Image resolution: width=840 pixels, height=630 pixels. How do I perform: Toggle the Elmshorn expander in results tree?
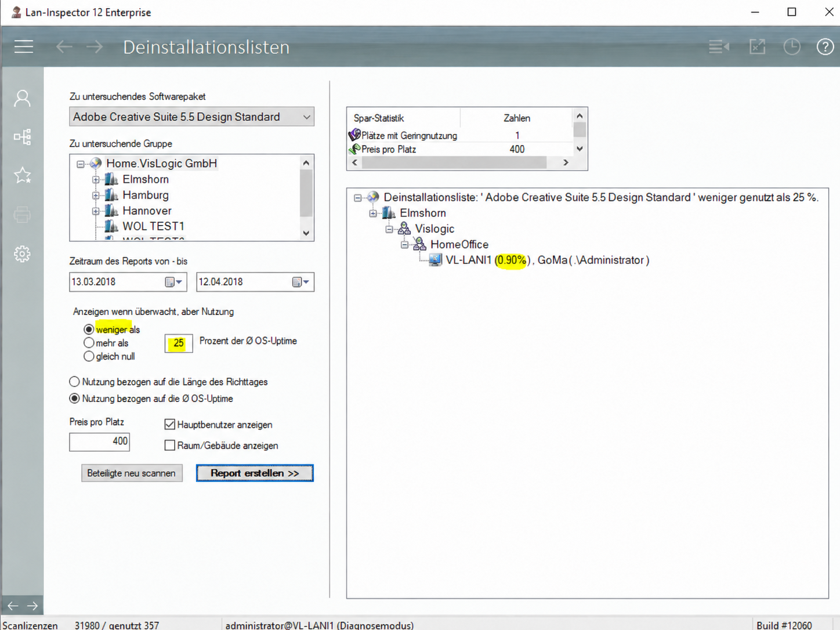click(373, 213)
